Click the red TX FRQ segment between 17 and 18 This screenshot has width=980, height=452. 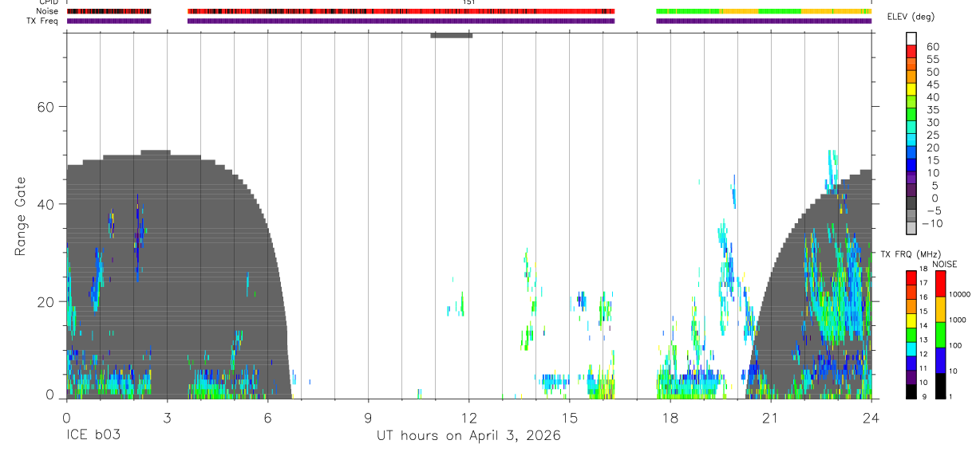click(x=911, y=277)
